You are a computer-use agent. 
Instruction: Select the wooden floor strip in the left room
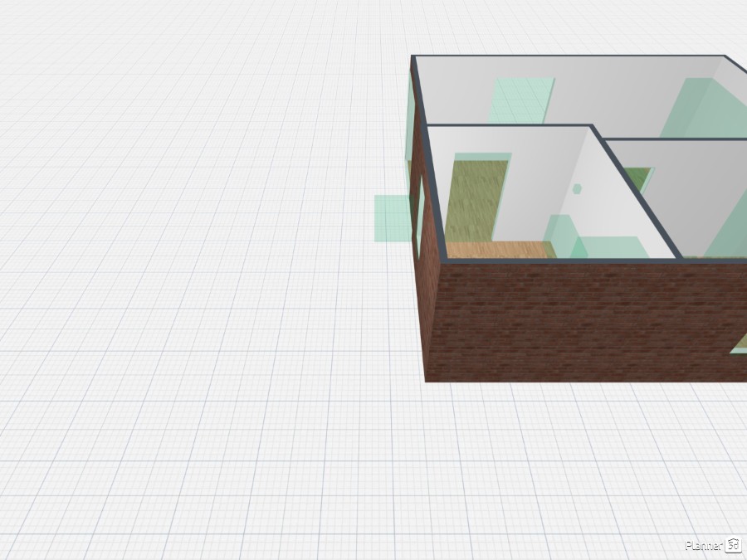(x=496, y=249)
